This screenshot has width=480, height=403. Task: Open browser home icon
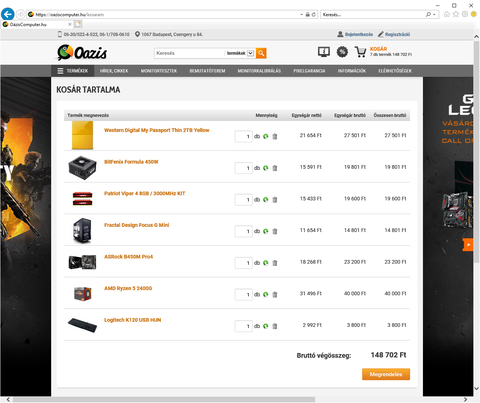pyautogui.click(x=447, y=14)
